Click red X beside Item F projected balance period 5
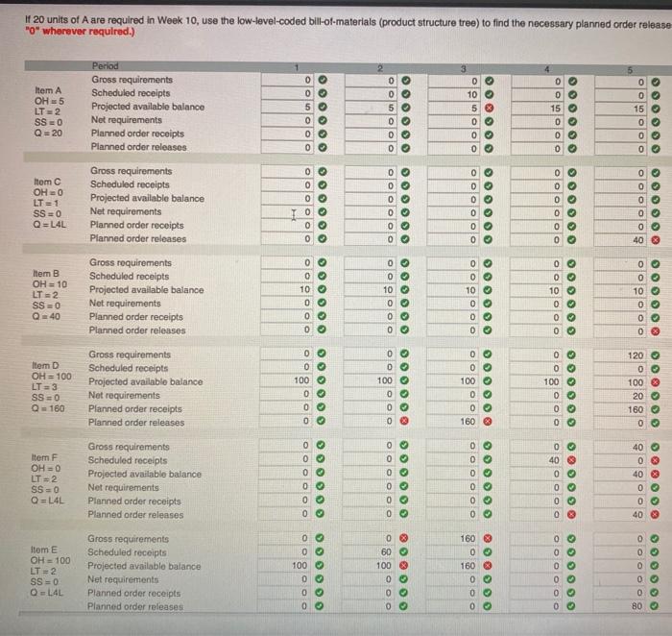Screen dimensions: 672x636 (655, 474)
